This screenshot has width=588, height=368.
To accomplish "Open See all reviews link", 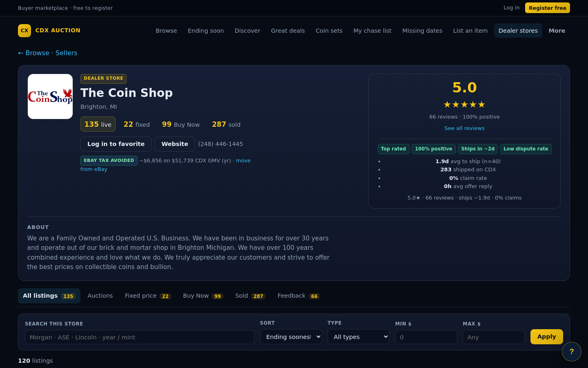I will [465, 128].
